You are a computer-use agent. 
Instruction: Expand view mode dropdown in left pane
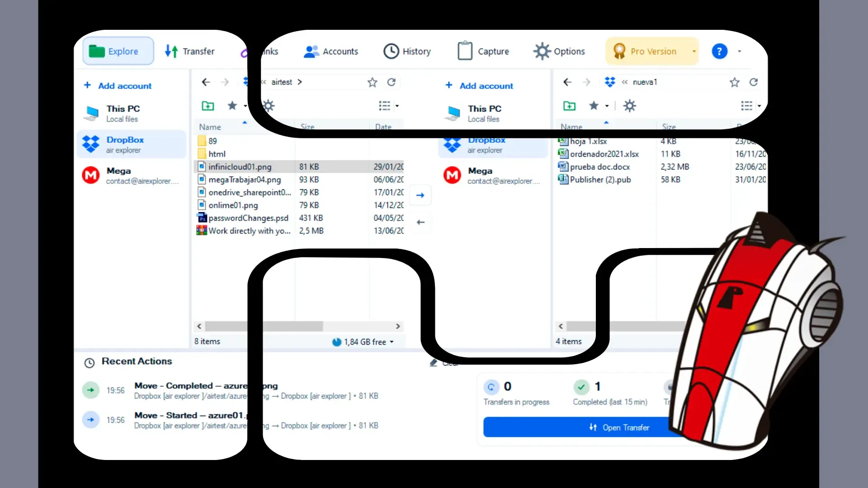click(397, 106)
